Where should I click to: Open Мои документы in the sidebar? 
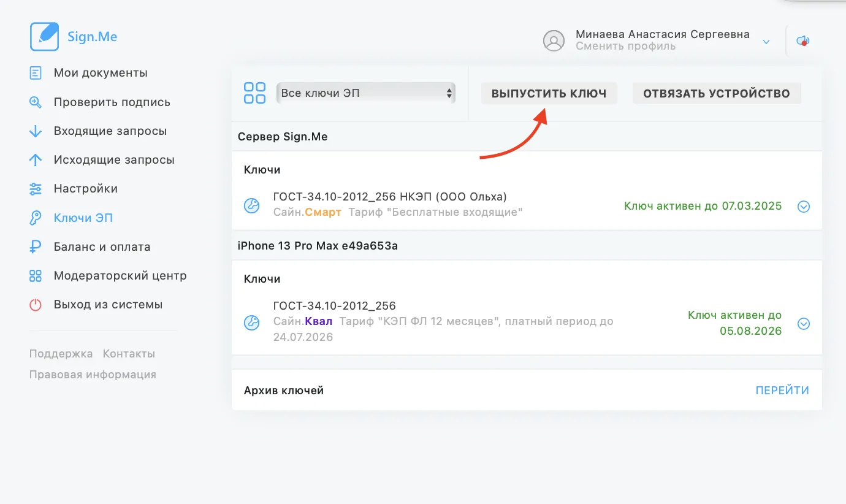101,73
